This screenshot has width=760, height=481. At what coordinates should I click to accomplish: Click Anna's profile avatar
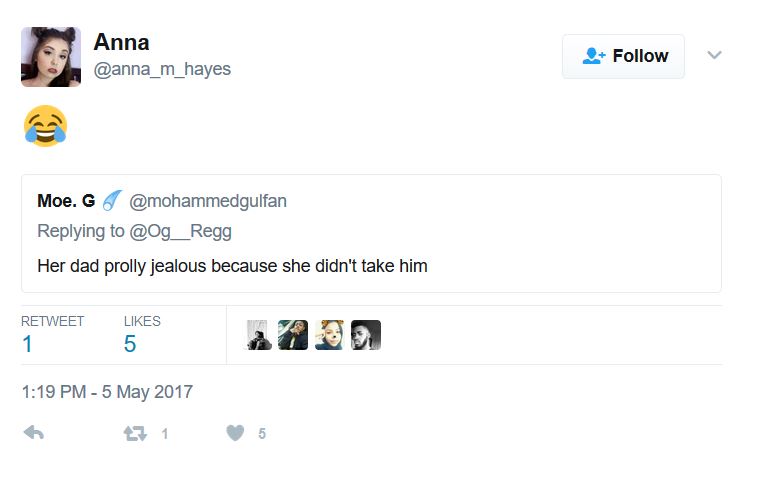[50, 57]
